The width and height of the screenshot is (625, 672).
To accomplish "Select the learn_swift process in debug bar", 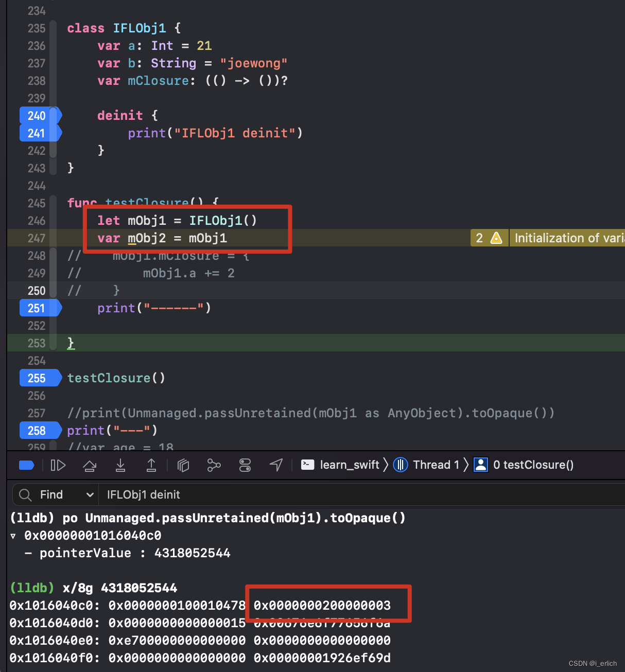I will [340, 465].
